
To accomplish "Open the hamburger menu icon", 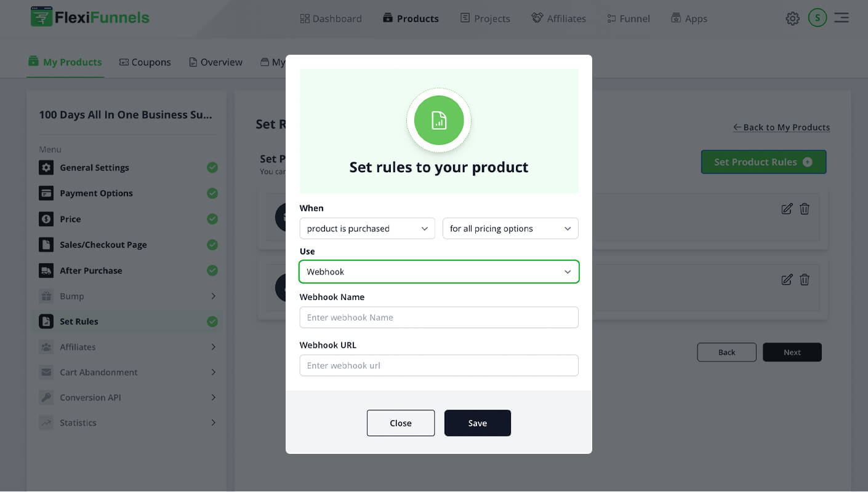I will pos(842,18).
